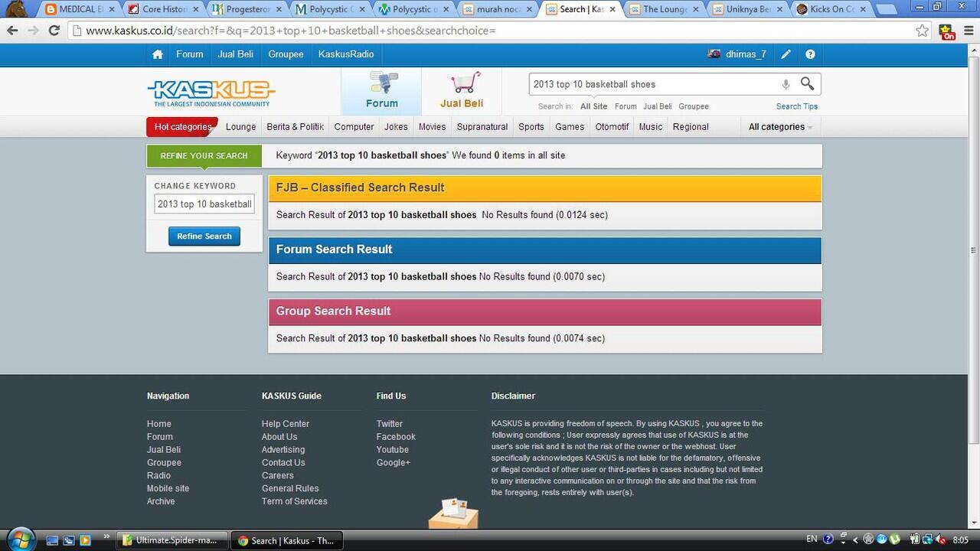Show hidden tray icons arrow
This screenshot has height=551, width=980.
[x=855, y=540]
